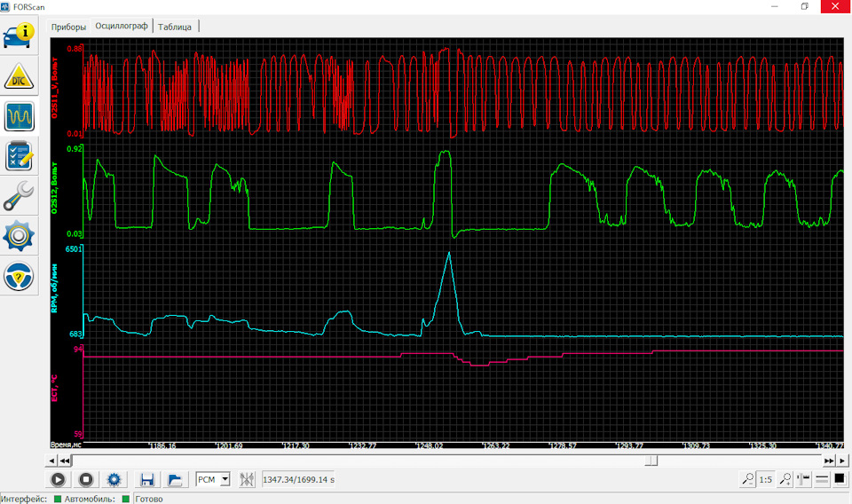The width and height of the screenshot is (852, 504).
Task: Restore the window with restore button
Action: (805, 6)
